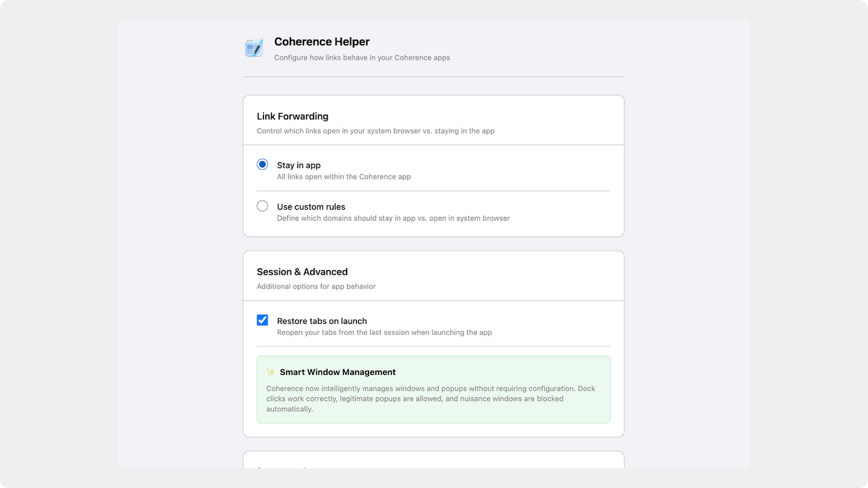Click the 'Coherence now intelligently manages windows' paragraph
Viewport: 868px width, 488px height.
[x=431, y=399]
